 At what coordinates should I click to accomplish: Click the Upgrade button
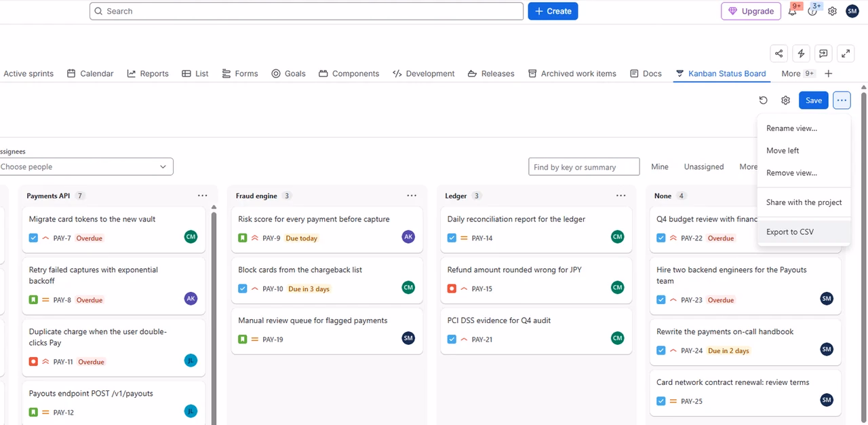(x=751, y=11)
